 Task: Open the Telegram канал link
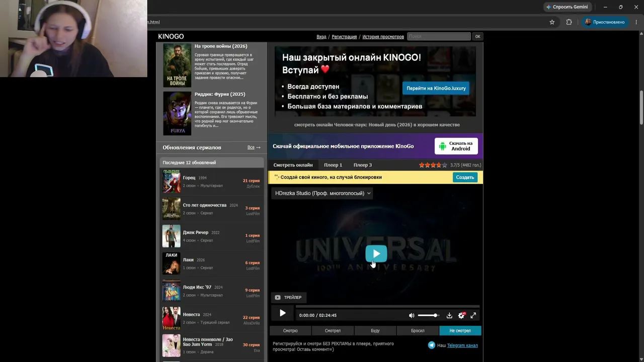(x=462, y=345)
